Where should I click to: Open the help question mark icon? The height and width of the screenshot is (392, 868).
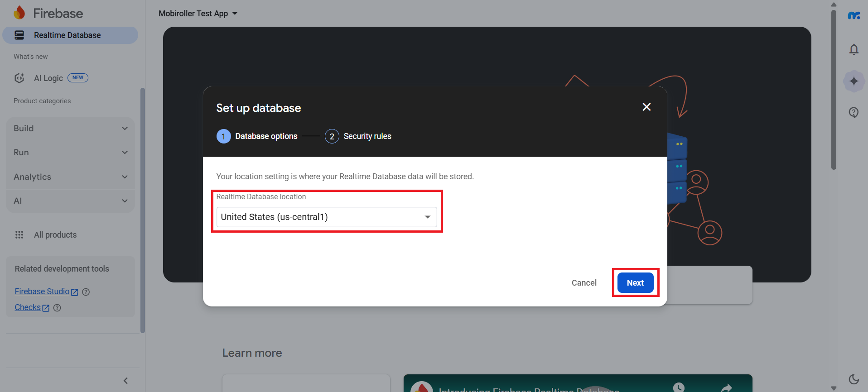pos(854,112)
